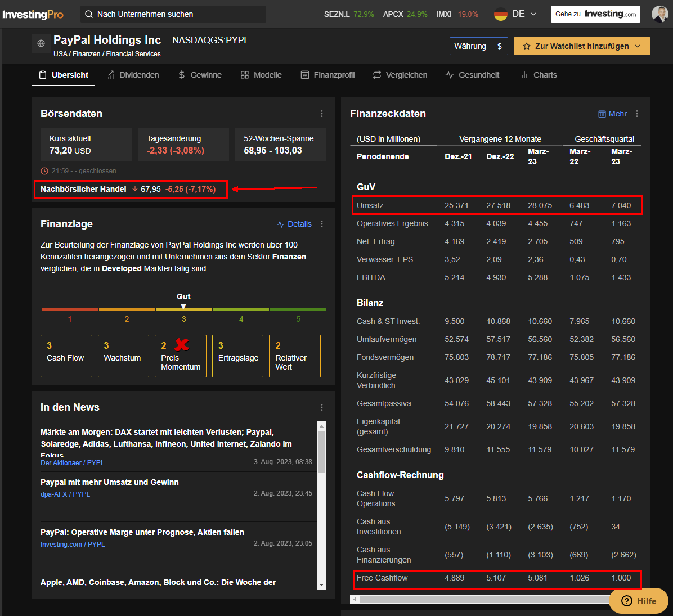Expand the watchlist dropdown chevron
This screenshot has height=616, width=673.
click(x=638, y=46)
